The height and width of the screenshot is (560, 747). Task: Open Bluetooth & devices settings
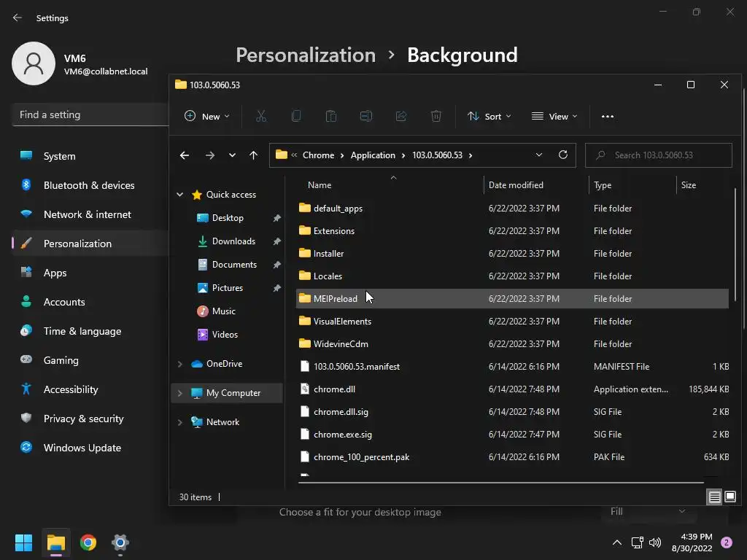[90, 185]
